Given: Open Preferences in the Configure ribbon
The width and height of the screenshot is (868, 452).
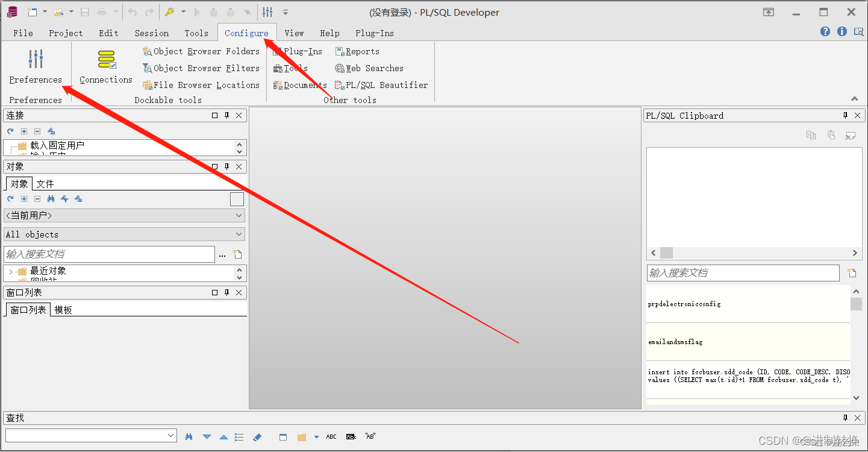Looking at the screenshot, I should [36, 67].
